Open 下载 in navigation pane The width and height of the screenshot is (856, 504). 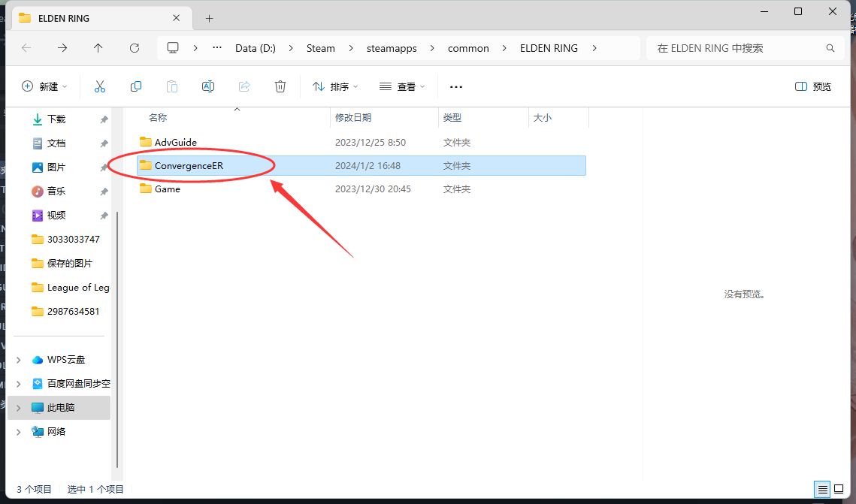[56, 119]
